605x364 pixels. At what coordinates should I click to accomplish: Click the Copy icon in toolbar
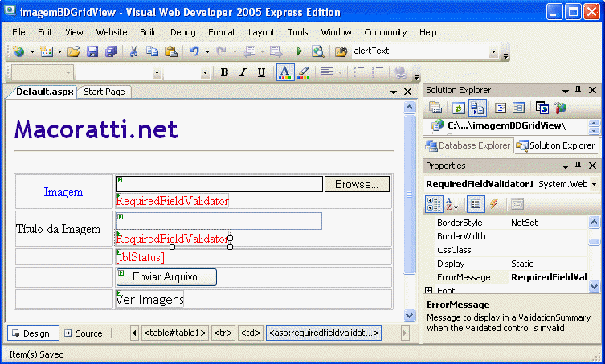click(152, 51)
